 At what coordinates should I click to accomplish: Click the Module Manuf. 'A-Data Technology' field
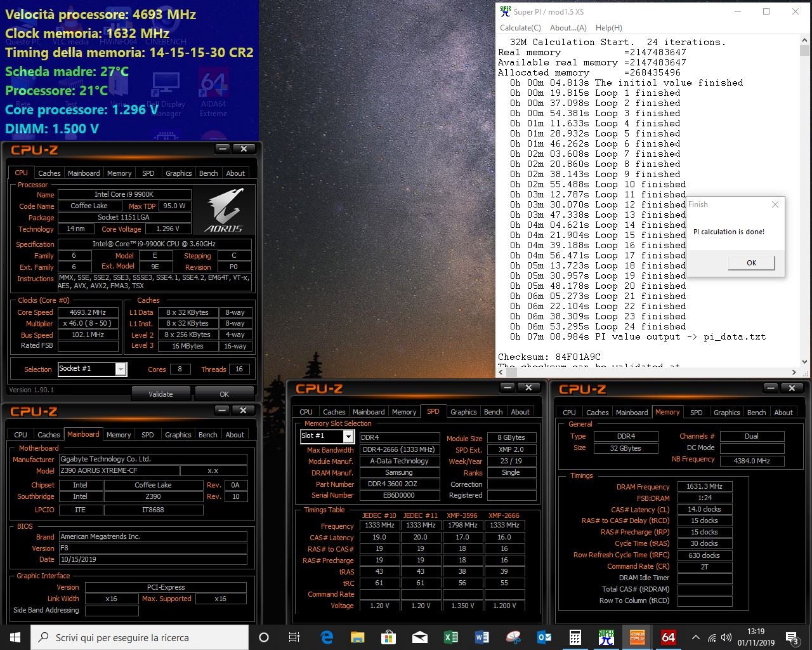[399, 461]
